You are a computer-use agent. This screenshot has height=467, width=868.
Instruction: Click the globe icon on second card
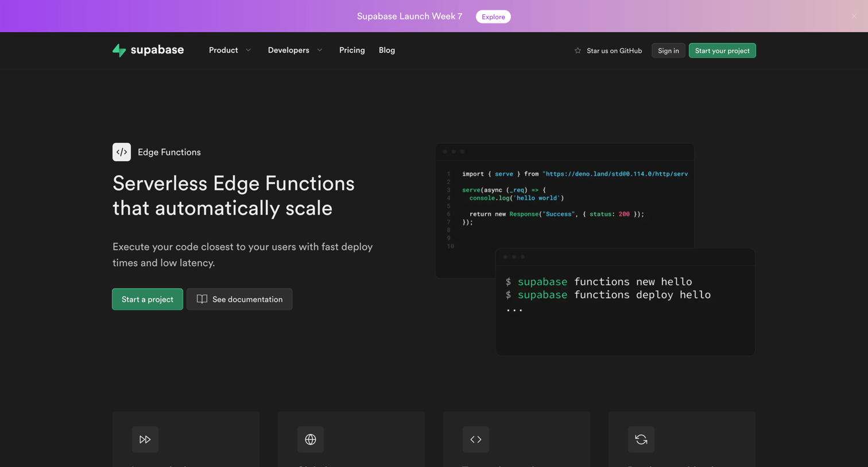[x=311, y=439]
